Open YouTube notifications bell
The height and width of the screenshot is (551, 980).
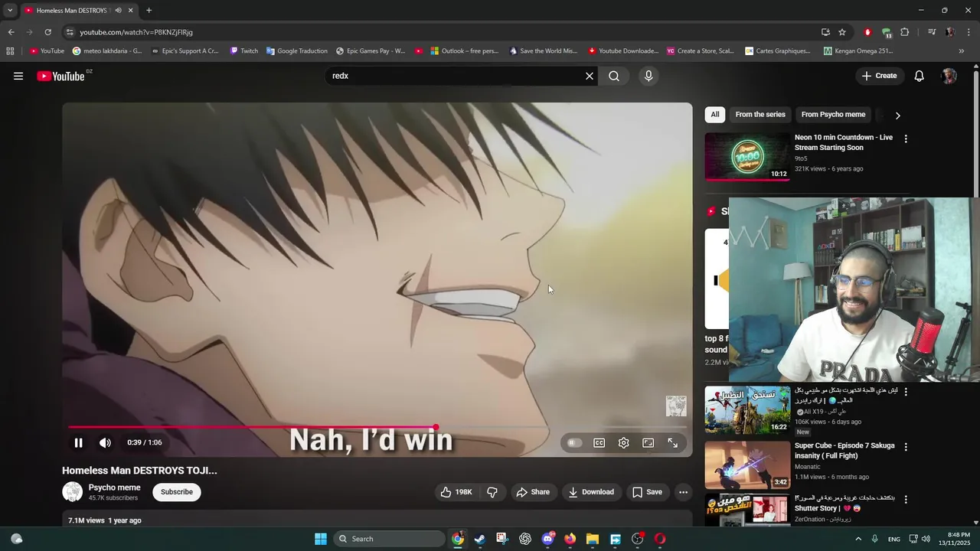920,76
